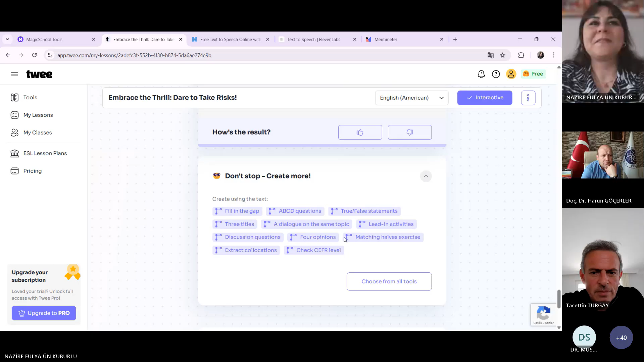Click the page vertical scrollbar thumb

[559, 299]
